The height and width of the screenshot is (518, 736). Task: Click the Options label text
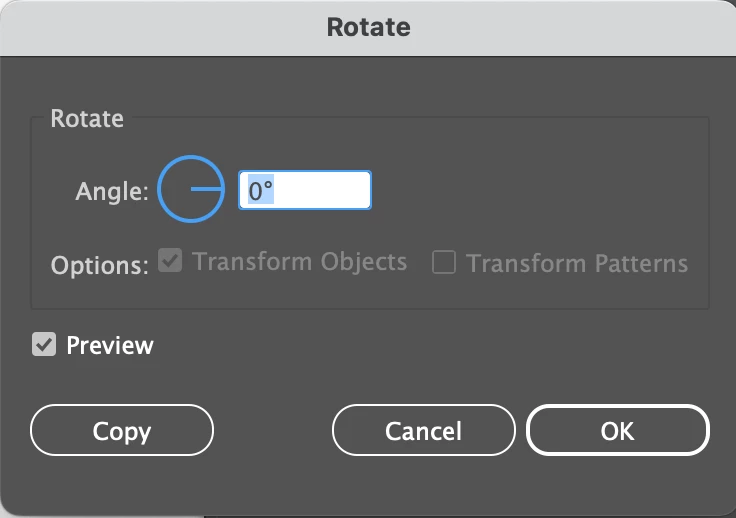(100, 266)
